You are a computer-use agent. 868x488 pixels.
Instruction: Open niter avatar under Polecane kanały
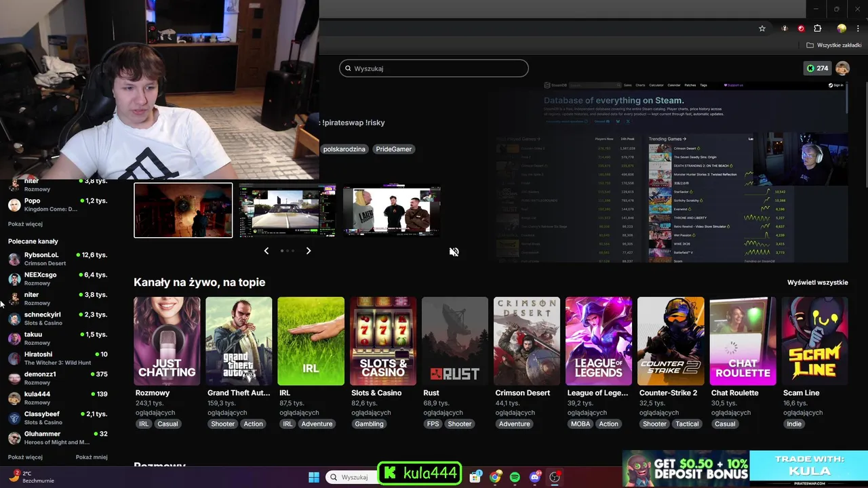(14, 299)
